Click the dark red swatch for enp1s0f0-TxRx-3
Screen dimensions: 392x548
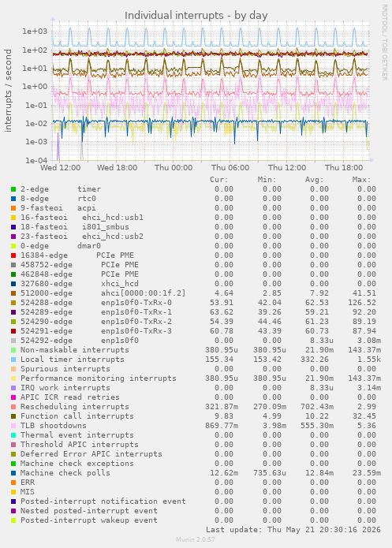(x=13, y=331)
